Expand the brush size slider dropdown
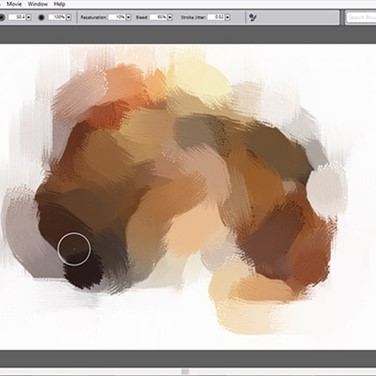376x376 pixels. point(28,17)
